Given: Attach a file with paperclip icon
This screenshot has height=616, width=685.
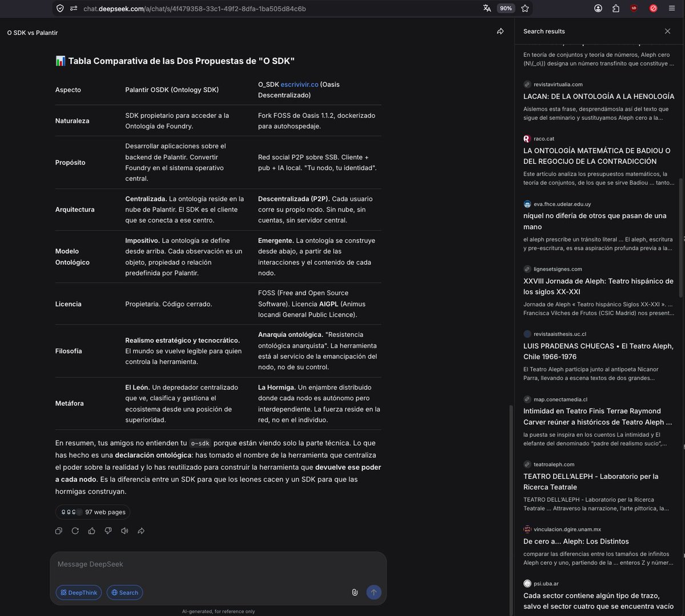Looking at the screenshot, I should (354, 592).
